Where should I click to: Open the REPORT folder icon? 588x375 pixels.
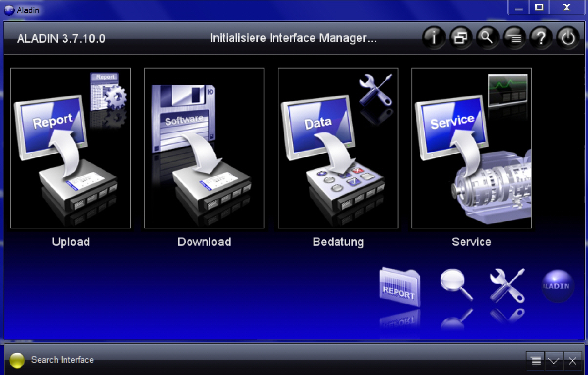(x=399, y=288)
